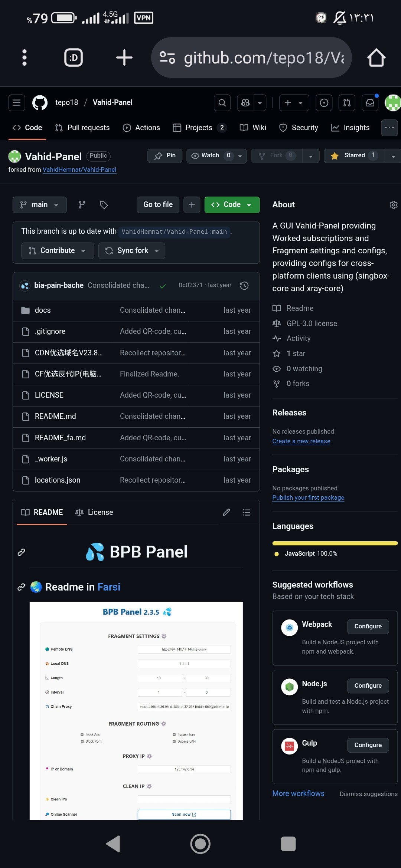
Task: Open the README.md file
Action: click(x=55, y=416)
